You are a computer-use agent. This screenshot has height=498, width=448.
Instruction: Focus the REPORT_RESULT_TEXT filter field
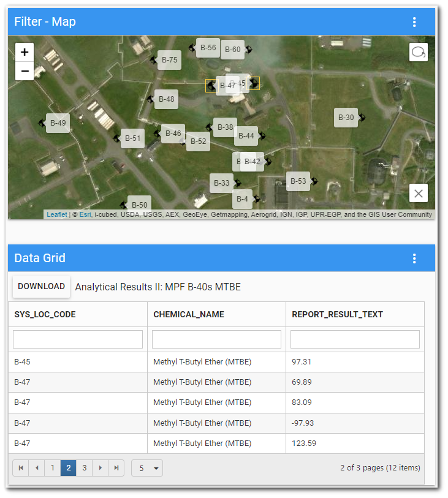[355, 339]
